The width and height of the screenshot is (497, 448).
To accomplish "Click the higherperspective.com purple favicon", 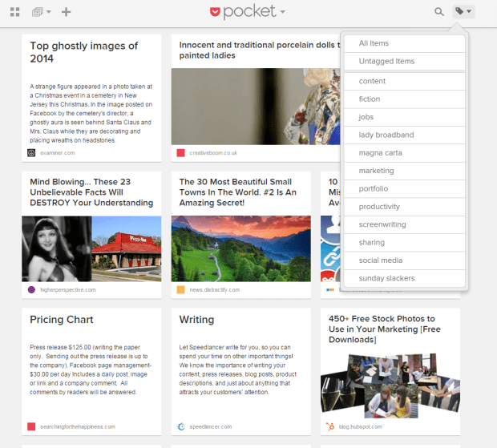I will [x=31, y=289].
